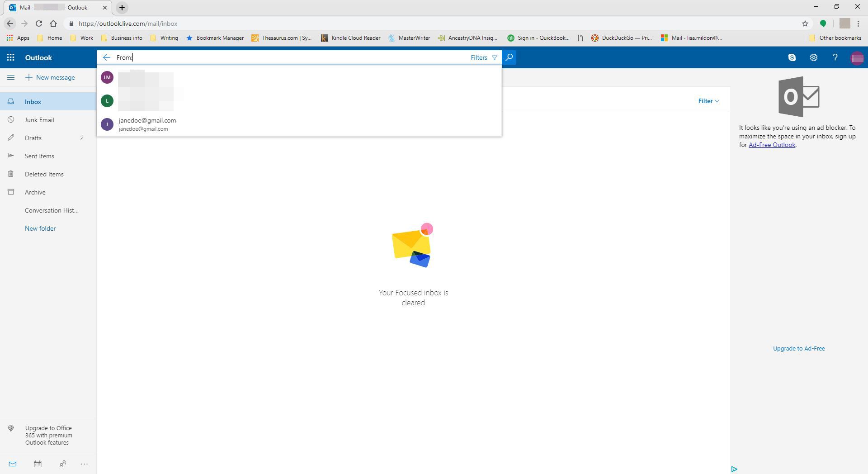The image size is (868, 474).
Task: Select the LM contact suggestion
Action: (299, 77)
